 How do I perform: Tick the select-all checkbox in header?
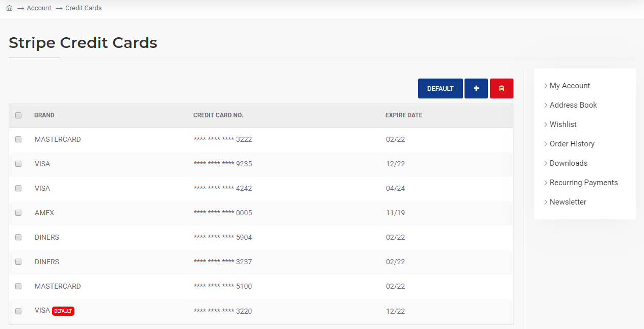pos(18,115)
